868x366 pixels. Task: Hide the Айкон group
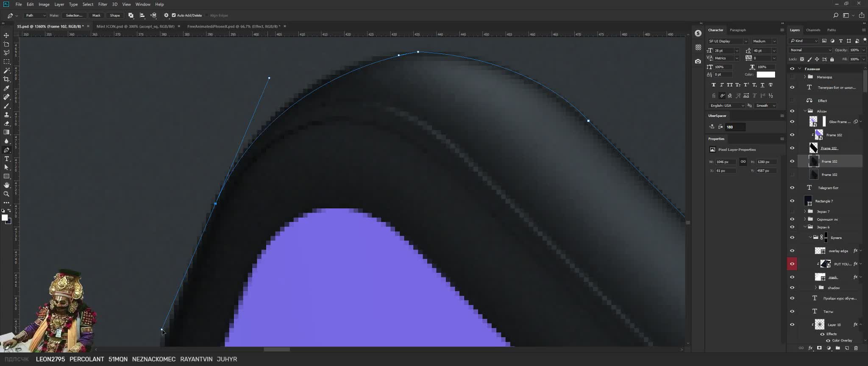(x=792, y=111)
